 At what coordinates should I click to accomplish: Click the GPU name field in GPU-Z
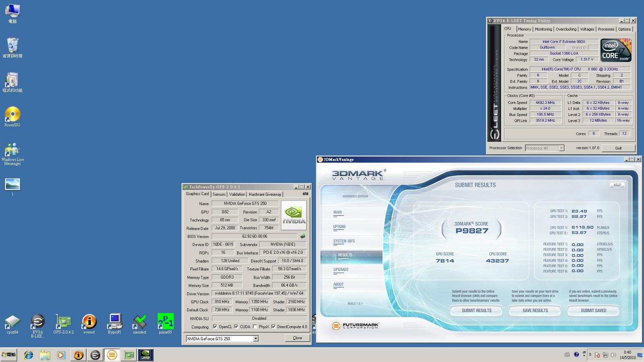coord(245,203)
